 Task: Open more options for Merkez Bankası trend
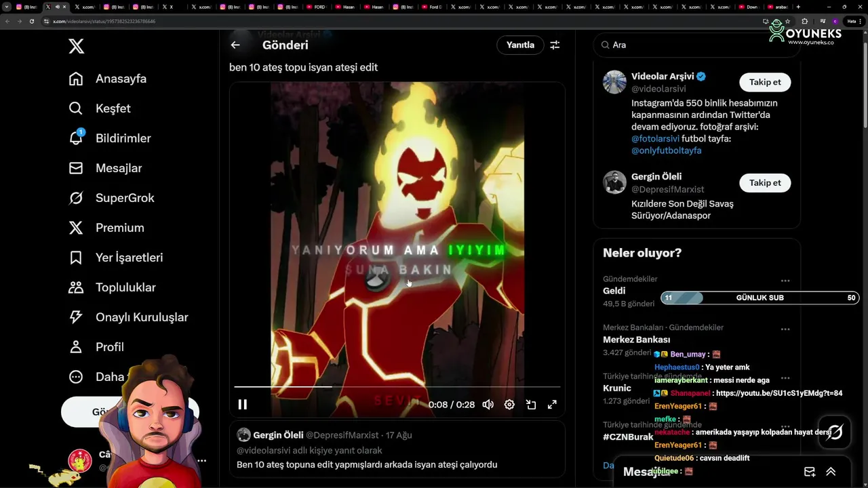point(785,329)
